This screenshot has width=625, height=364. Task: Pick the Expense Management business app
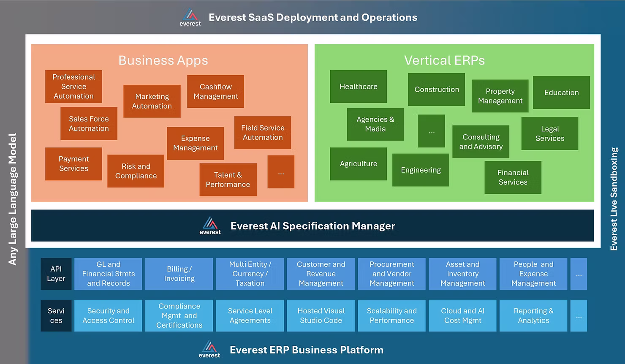point(195,143)
